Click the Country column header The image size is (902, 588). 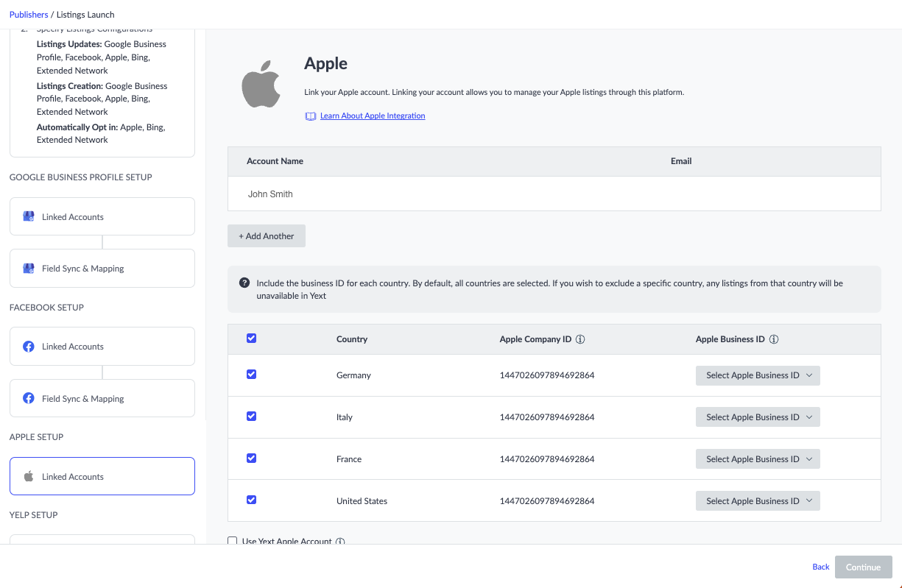tap(352, 339)
